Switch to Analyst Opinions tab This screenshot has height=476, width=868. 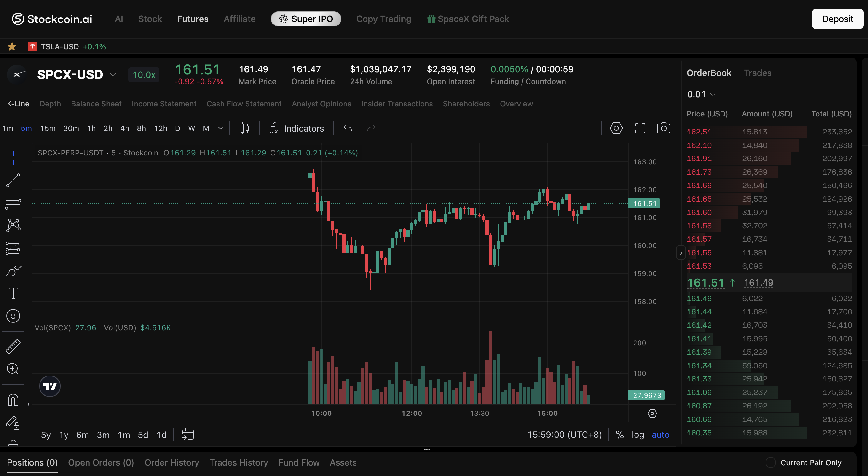coord(321,104)
